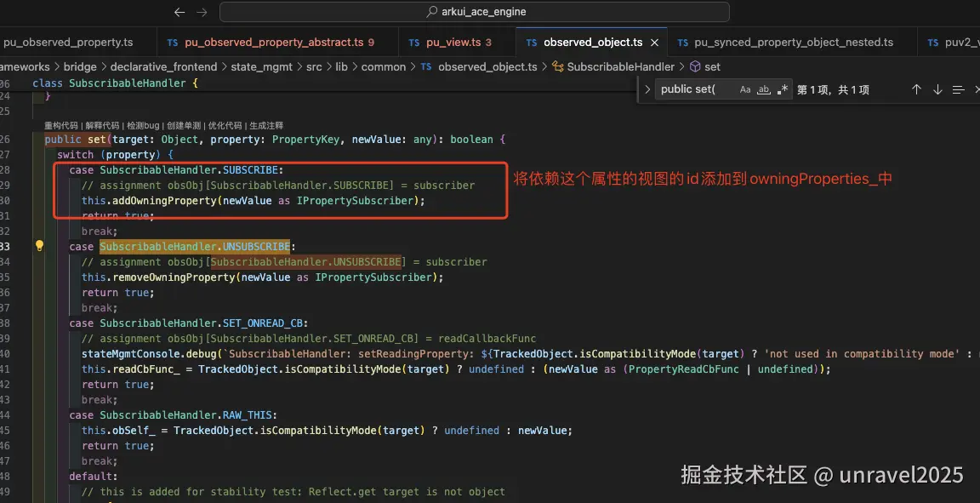Click observed_object.ts in the breadcrumb
The image size is (980, 503).
pos(487,67)
